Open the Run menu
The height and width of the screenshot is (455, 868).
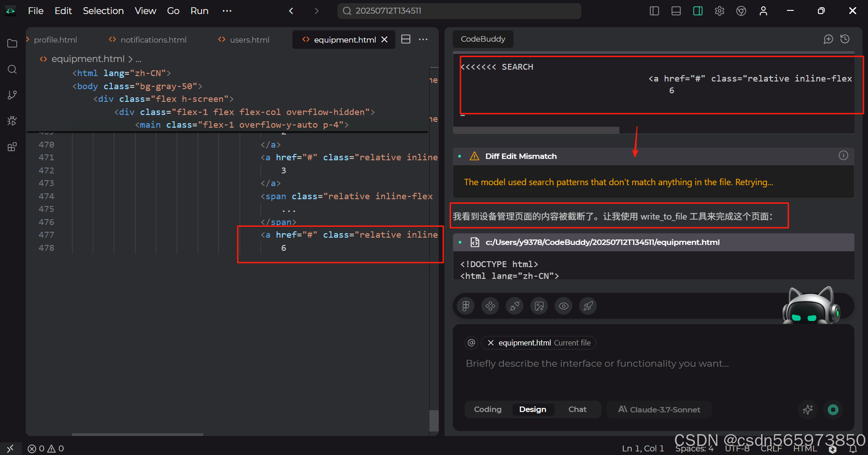coord(199,11)
